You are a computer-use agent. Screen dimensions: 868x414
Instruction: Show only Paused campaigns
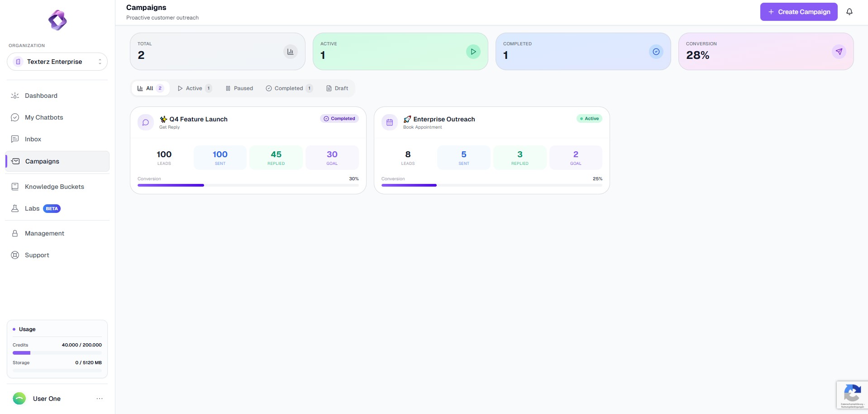239,88
